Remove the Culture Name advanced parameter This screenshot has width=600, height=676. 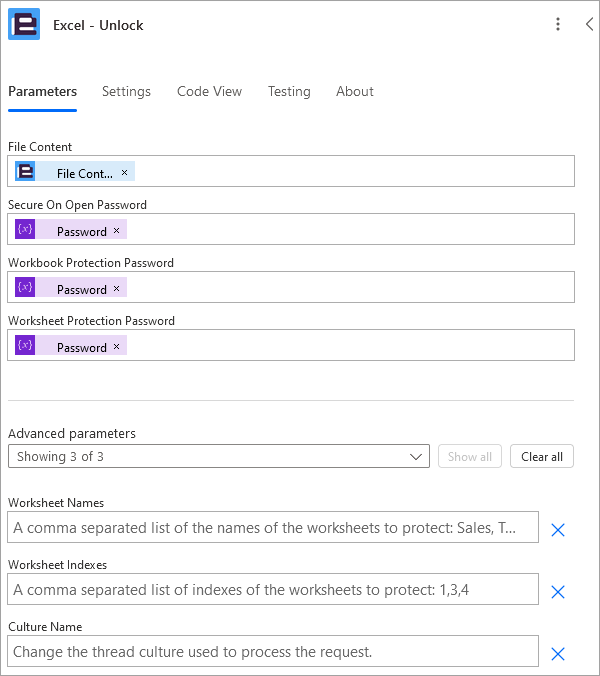point(558,654)
